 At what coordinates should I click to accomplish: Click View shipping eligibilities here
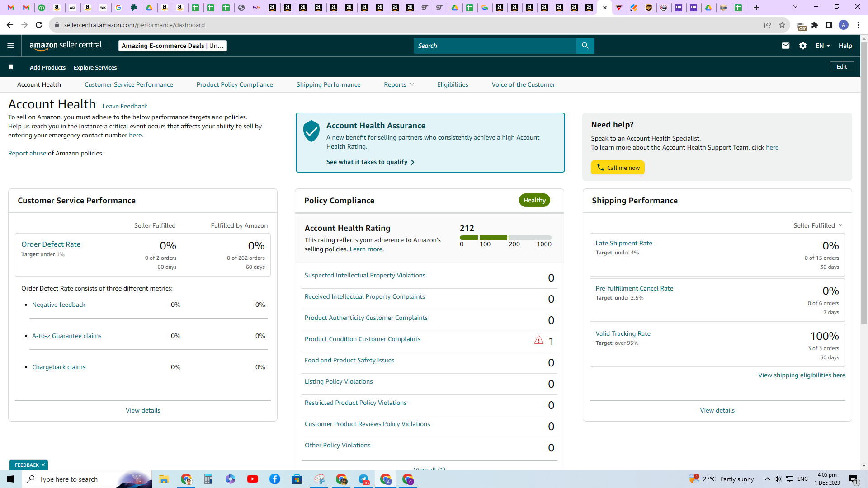pyautogui.click(x=802, y=375)
